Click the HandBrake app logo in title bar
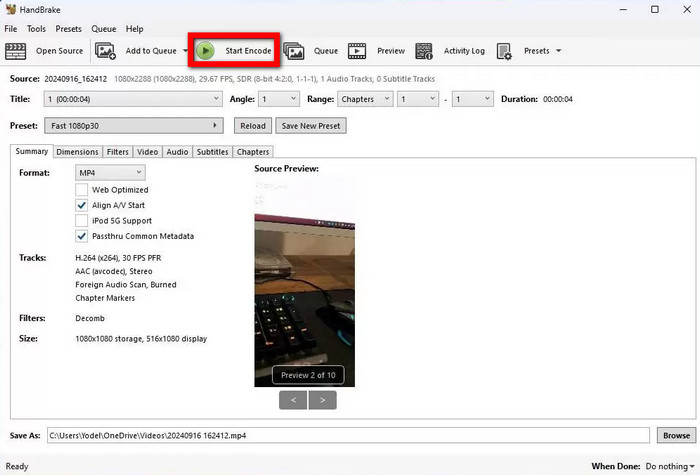Viewport: 700px width, 475px height. [11, 9]
